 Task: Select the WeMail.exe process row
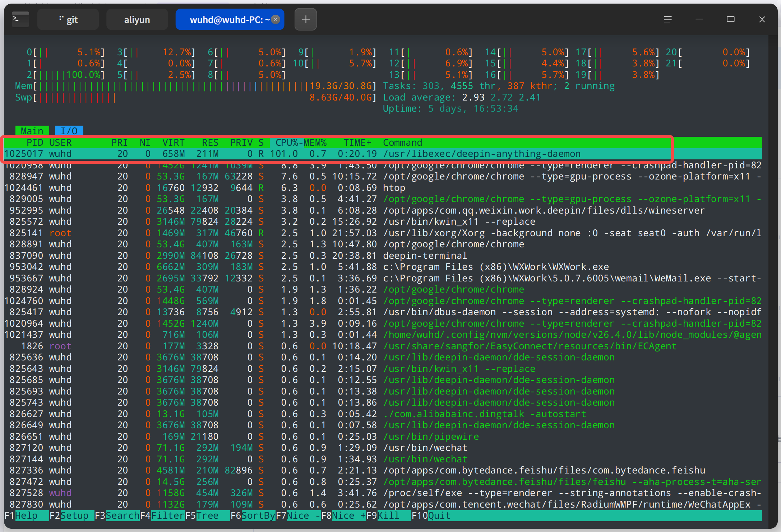pyautogui.click(x=383, y=278)
